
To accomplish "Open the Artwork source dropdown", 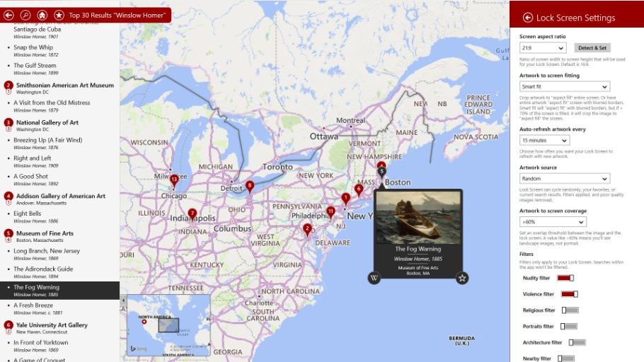I will coord(565,179).
